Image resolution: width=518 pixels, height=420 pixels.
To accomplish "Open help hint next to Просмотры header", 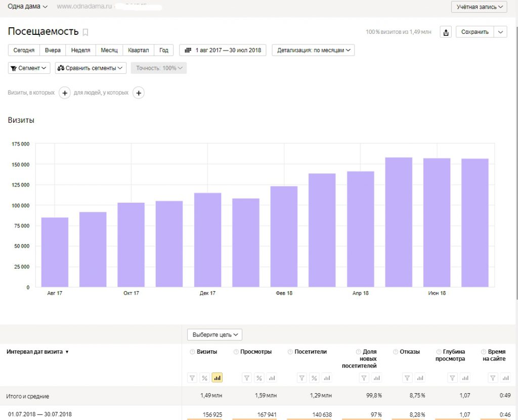I will pos(236,352).
